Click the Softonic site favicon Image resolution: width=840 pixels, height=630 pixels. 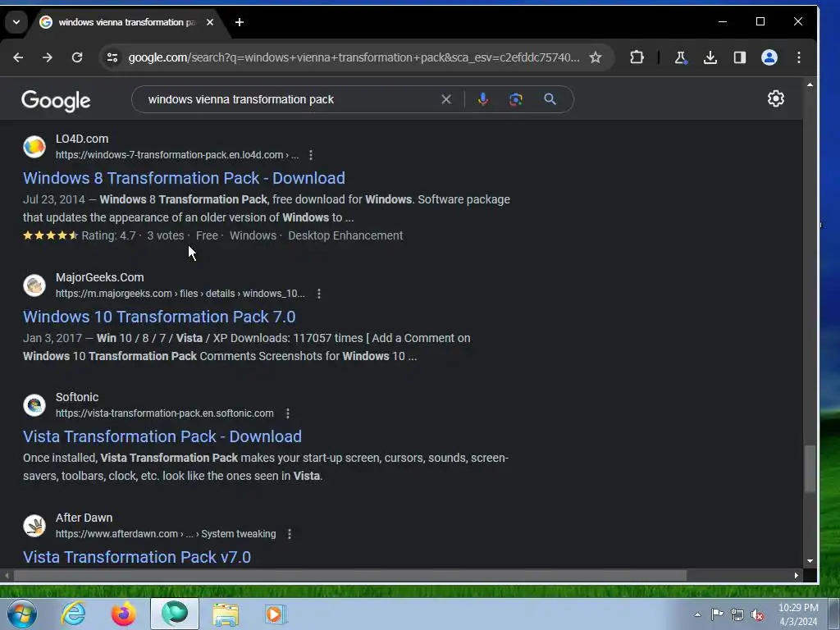[x=34, y=405]
